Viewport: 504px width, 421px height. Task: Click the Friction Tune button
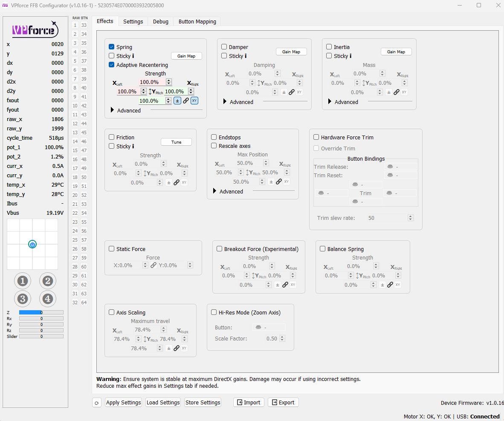pyautogui.click(x=176, y=142)
